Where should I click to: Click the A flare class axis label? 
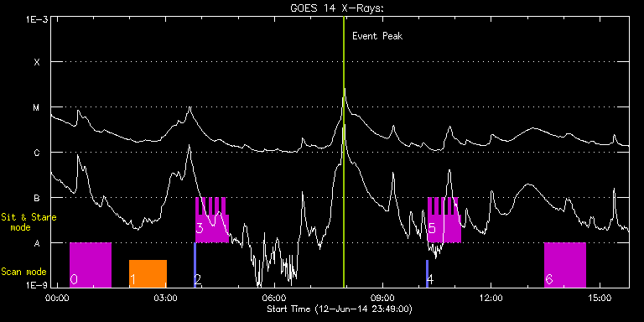(37, 243)
